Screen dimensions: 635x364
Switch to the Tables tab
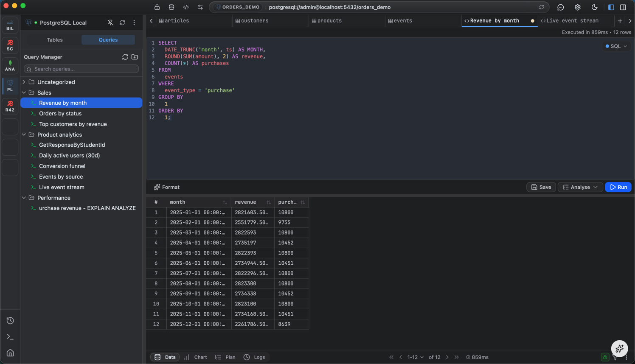click(x=55, y=40)
